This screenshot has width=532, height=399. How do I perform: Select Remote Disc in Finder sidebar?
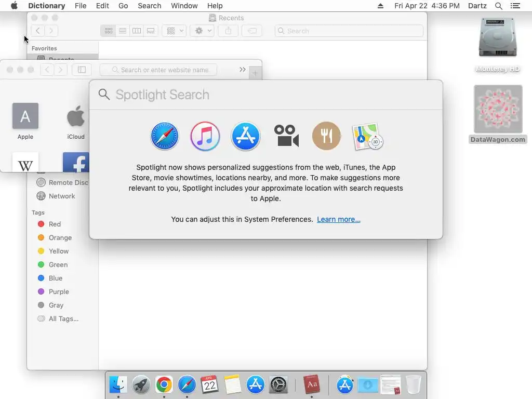tap(63, 182)
